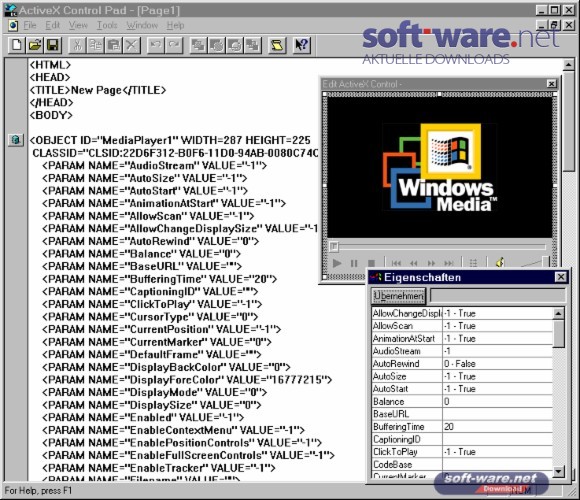Open the Window menu

click(x=142, y=26)
